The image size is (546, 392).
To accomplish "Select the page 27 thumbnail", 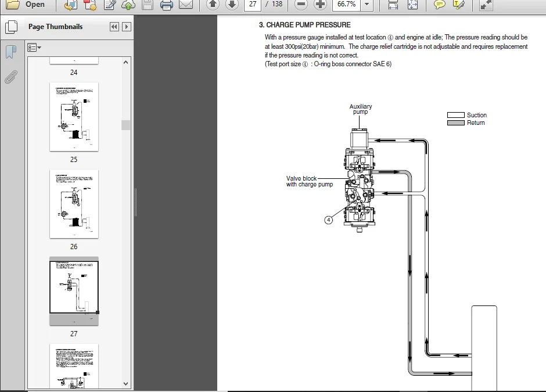I will click(74, 291).
